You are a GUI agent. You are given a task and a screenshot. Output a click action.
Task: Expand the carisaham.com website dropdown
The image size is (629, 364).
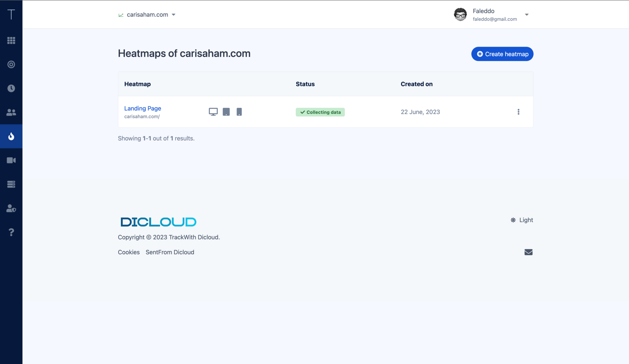[x=147, y=15]
